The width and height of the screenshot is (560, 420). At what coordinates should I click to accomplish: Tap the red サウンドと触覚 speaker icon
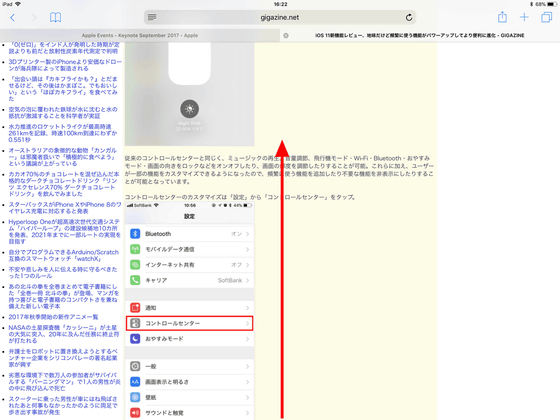point(135,413)
